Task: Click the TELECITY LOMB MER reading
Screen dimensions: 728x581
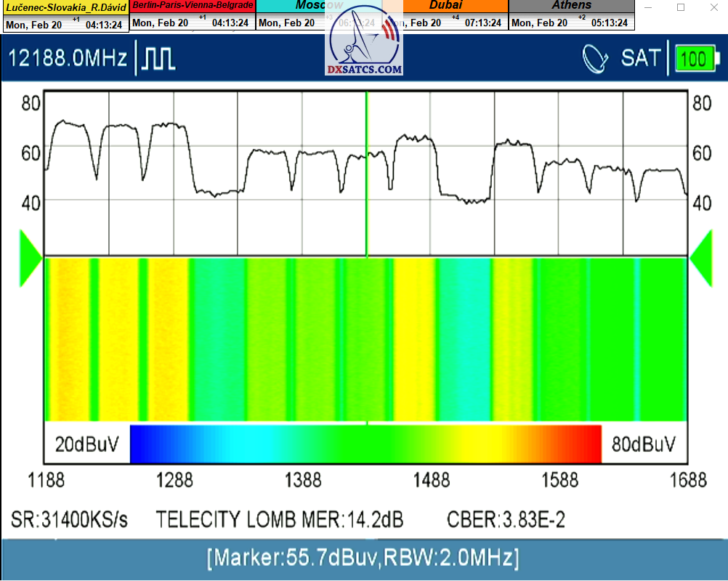Action: point(280,520)
